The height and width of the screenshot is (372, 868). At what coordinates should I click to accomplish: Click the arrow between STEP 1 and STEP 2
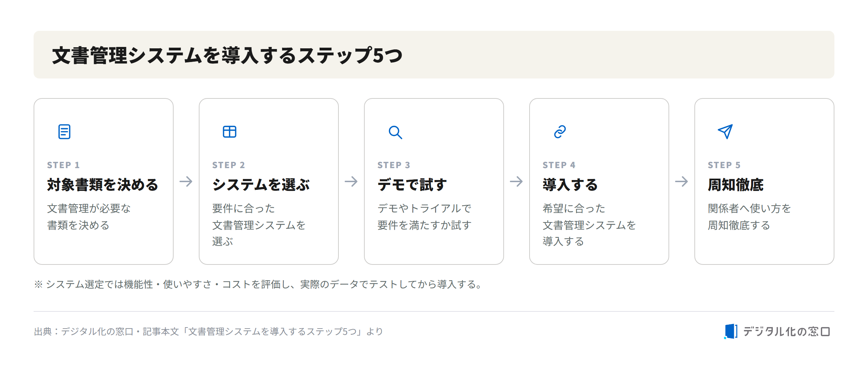(186, 181)
